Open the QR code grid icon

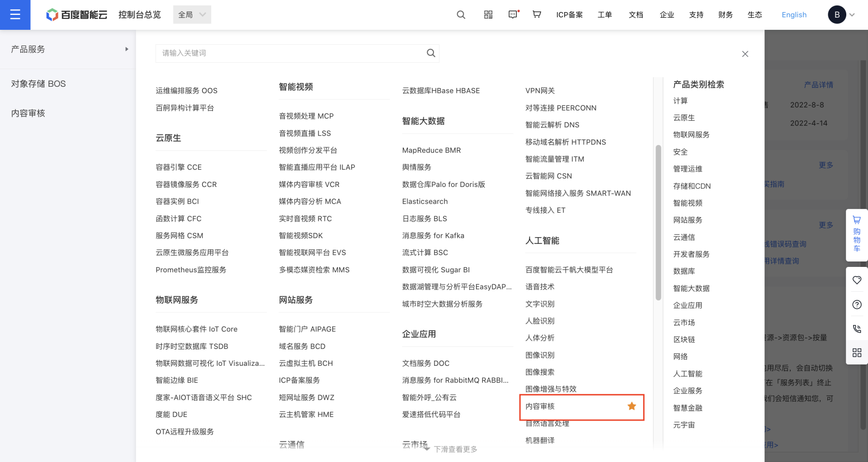click(488, 14)
